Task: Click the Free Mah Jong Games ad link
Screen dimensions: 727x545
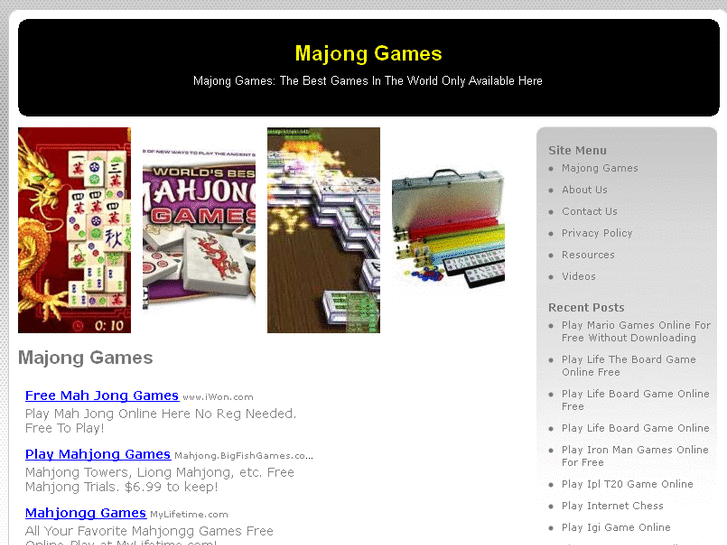Action: pyautogui.click(x=102, y=396)
